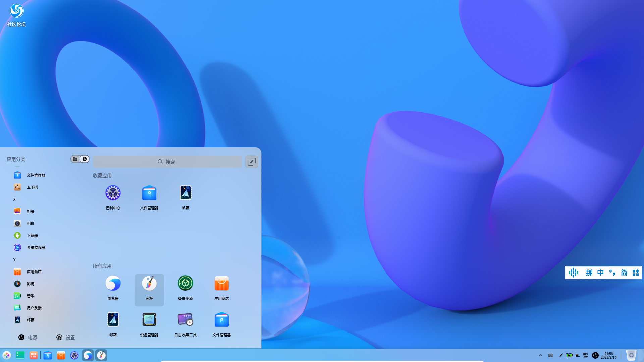Open 设置 from launcher bottom
This screenshot has width=644, height=362.
65,337
